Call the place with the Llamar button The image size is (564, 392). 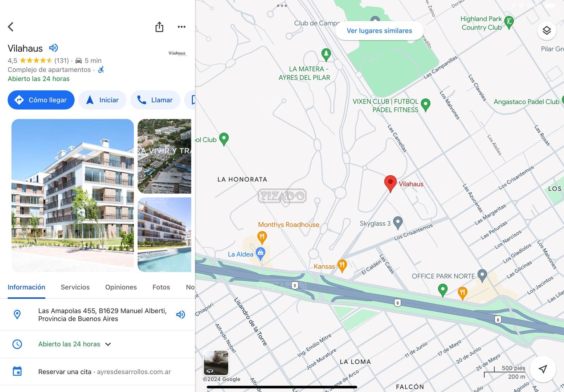(155, 100)
